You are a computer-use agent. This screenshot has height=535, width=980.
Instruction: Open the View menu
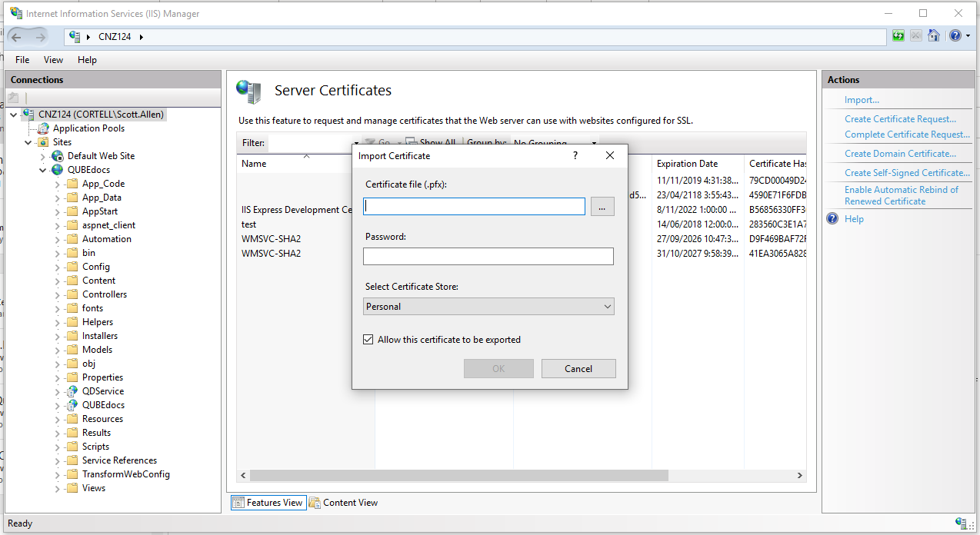click(53, 59)
